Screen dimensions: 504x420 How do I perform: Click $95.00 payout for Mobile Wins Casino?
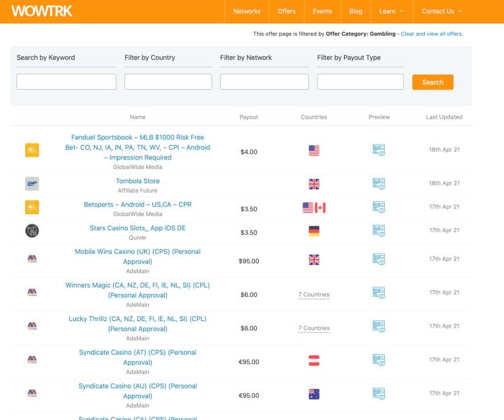[249, 261]
